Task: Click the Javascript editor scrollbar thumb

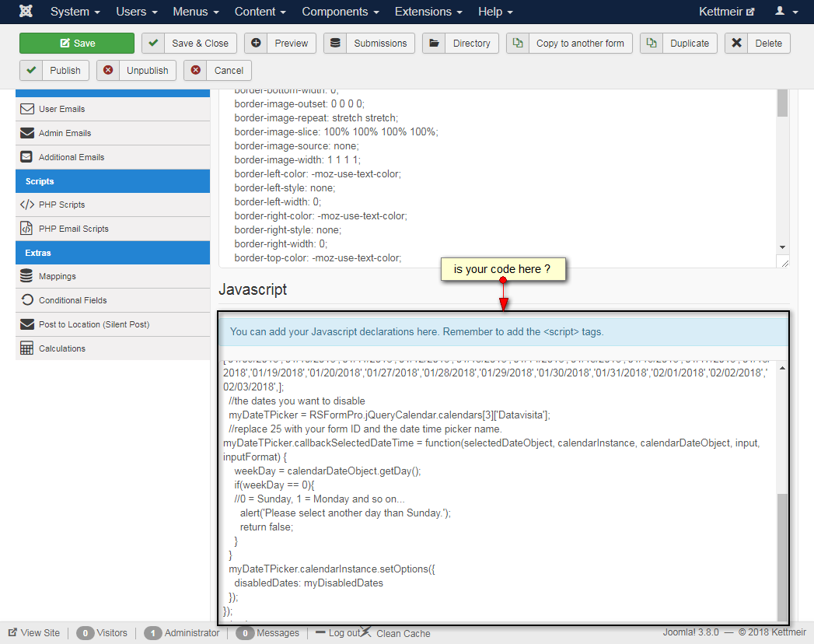Action: point(782,557)
